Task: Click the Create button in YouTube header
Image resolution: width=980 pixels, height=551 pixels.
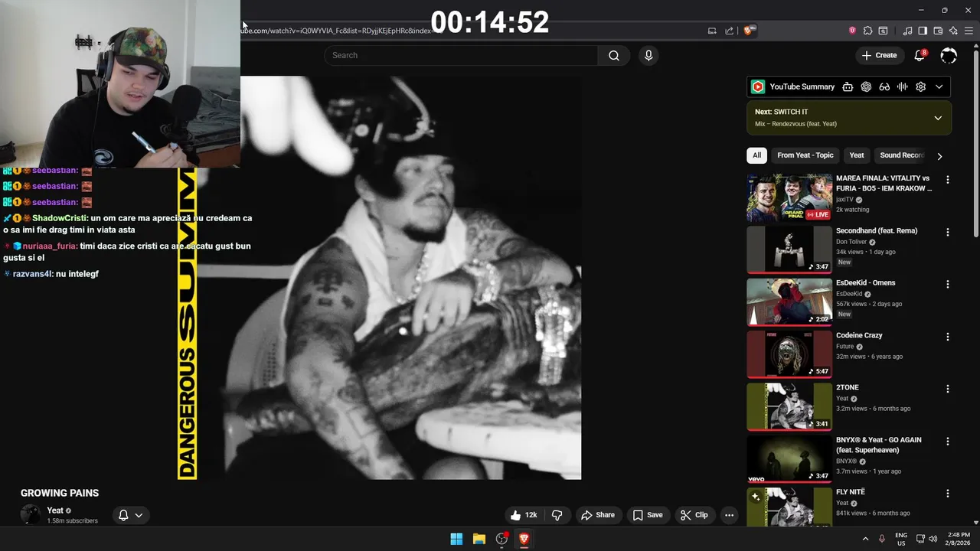Action: point(879,55)
